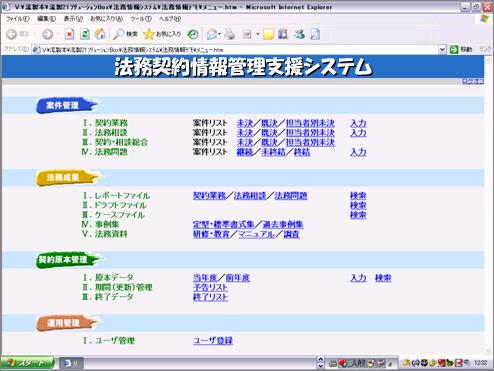Screen dimensions: 494x371
Task: Open 担当者別未決 for 契約・相談総合 row
Action: click(x=310, y=142)
